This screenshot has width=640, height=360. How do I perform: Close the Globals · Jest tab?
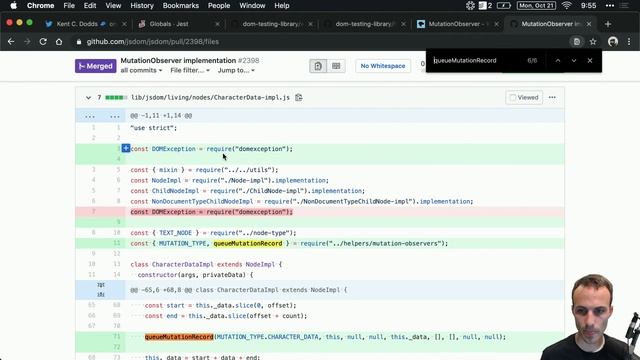[217, 24]
